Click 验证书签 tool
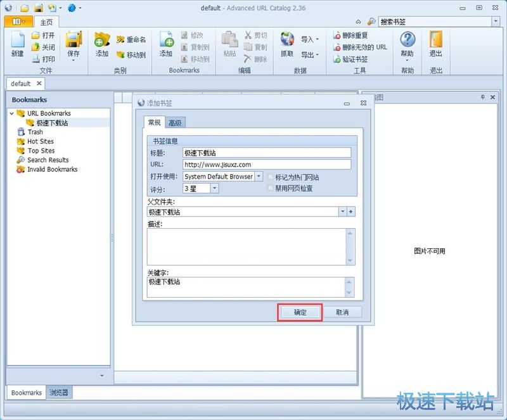This screenshot has height=420, width=507. (350, 59)
